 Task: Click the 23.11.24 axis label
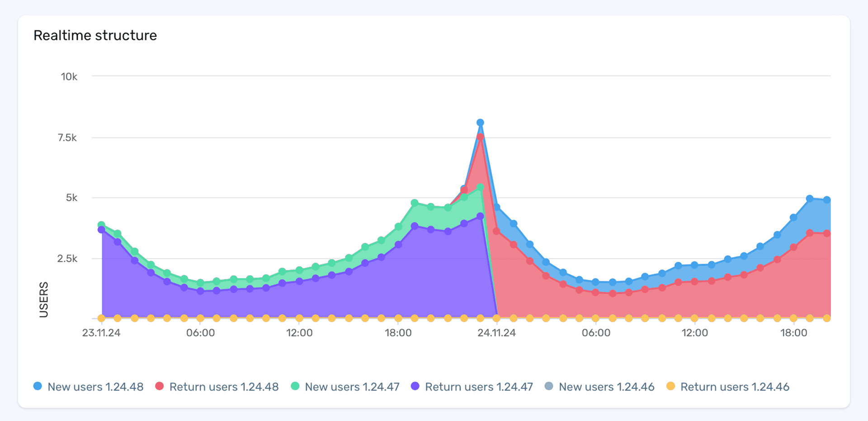[x=101, y=332]
